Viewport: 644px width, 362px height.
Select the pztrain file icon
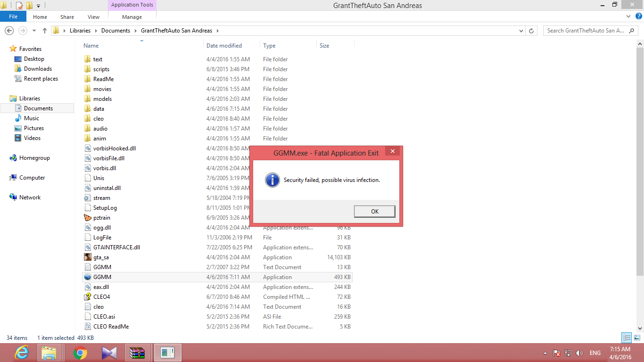click(87, 217)
